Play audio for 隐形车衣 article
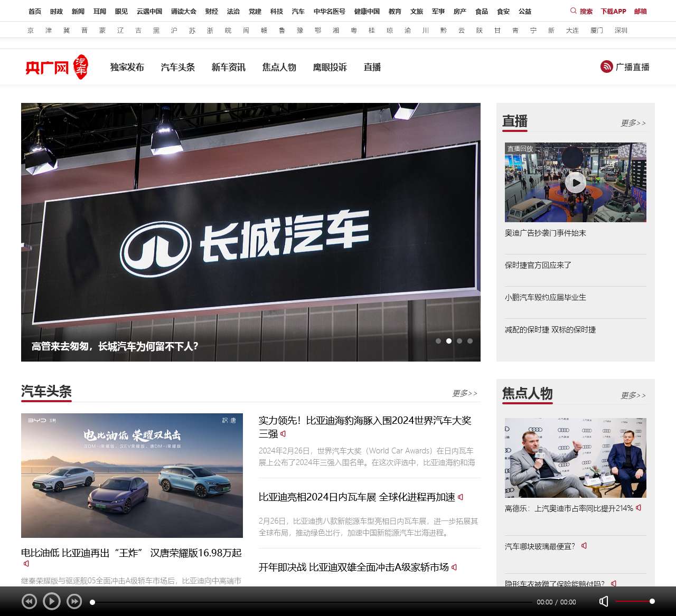This screenshot has height=616, width=676. click(x=614, y=583)
